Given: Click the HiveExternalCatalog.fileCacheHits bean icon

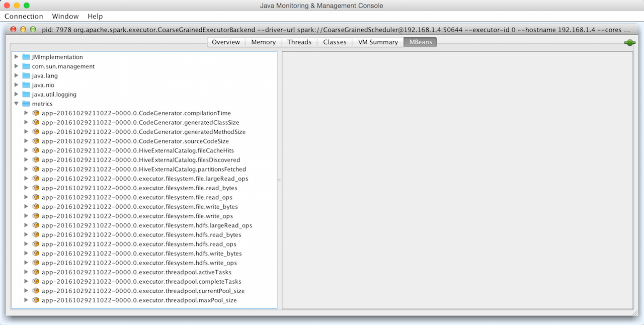Looking at the screenshot, I should [x=36, y=150].
